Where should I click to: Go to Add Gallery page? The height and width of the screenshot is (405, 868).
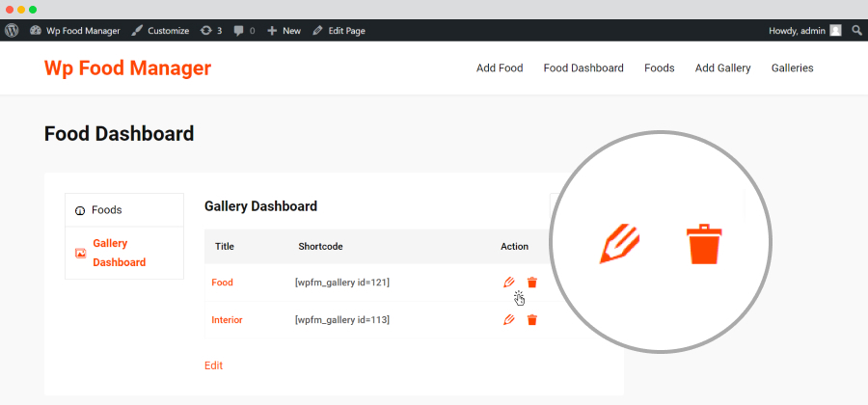pyautogui.click(x=723, y=68)
